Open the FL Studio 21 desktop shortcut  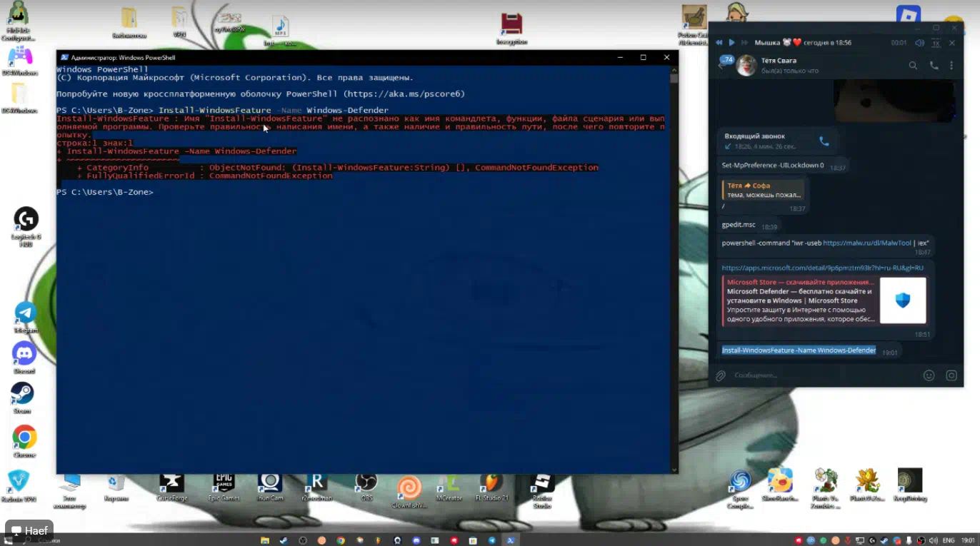491,487
